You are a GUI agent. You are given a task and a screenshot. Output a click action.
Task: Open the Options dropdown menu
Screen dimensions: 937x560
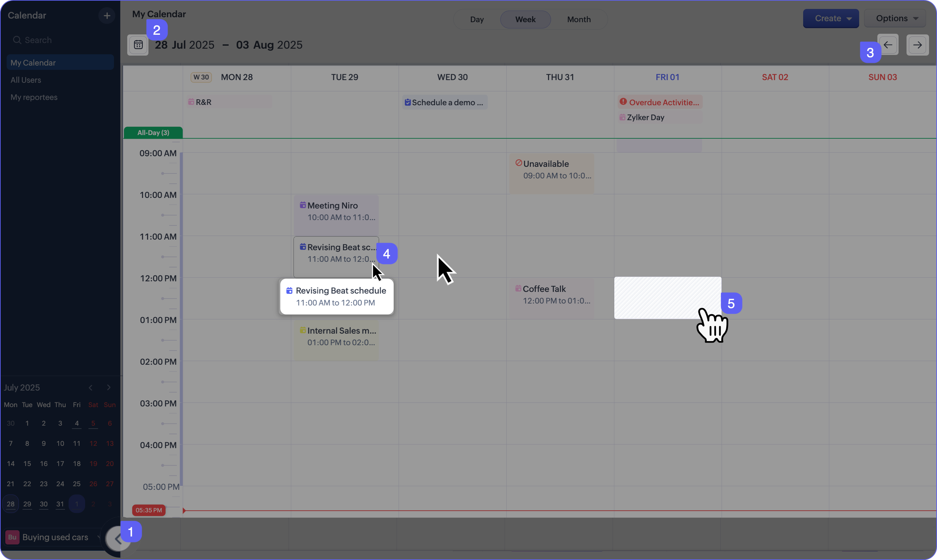click(895, 19)
